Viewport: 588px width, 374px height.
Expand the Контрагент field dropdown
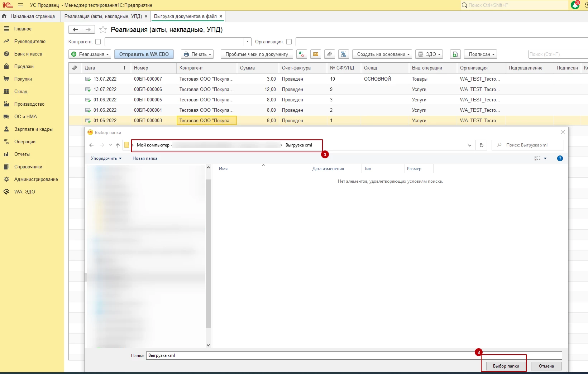pos(247,42)
